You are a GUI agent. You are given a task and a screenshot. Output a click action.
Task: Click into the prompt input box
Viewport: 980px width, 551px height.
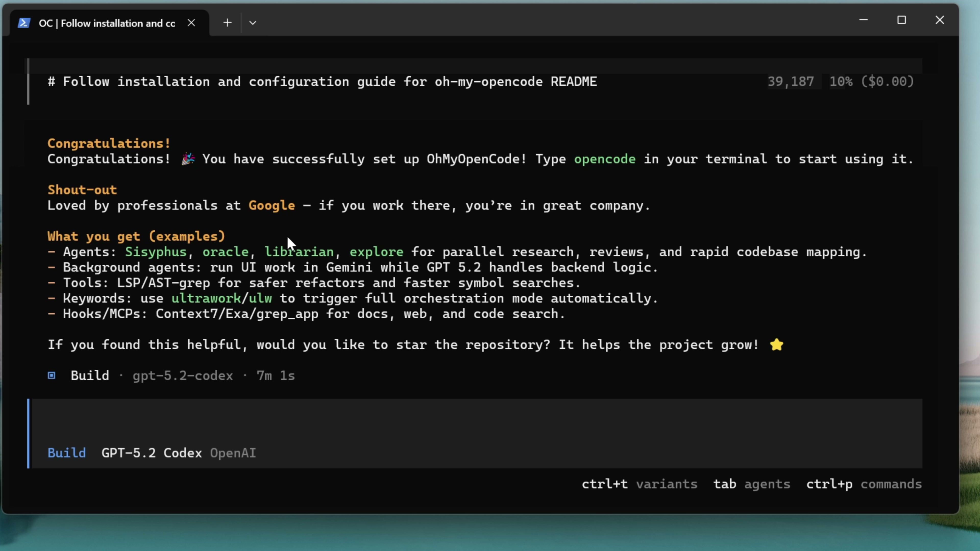click(475, 422)
